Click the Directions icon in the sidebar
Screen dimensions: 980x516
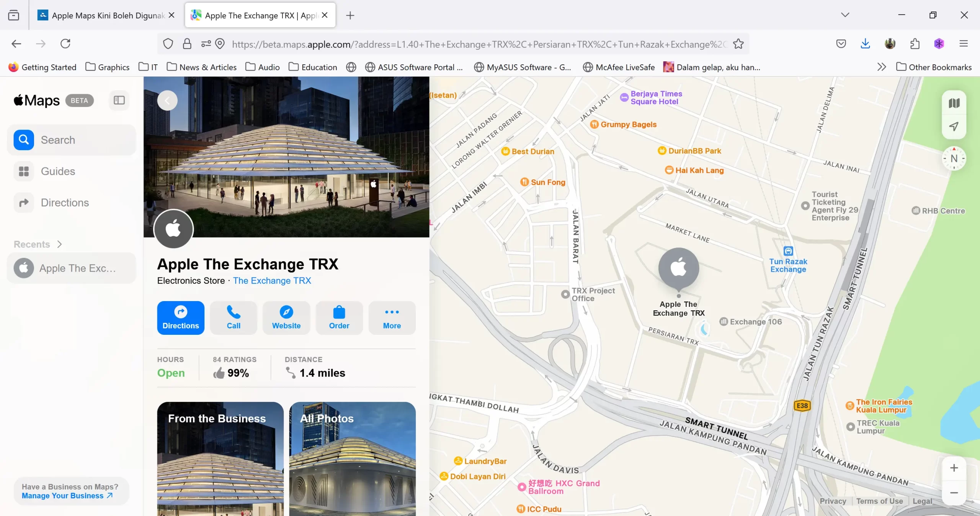pyautogui.click(x=23, y=202)
